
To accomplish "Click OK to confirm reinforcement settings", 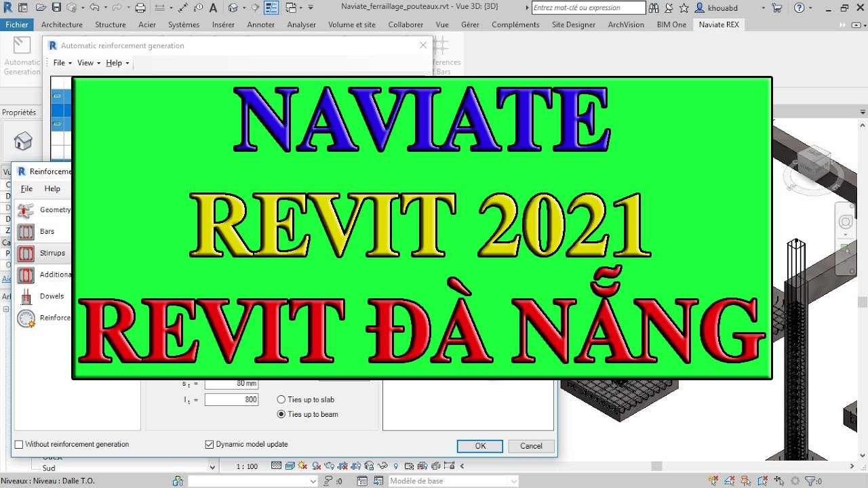I will tap(479, 446).
